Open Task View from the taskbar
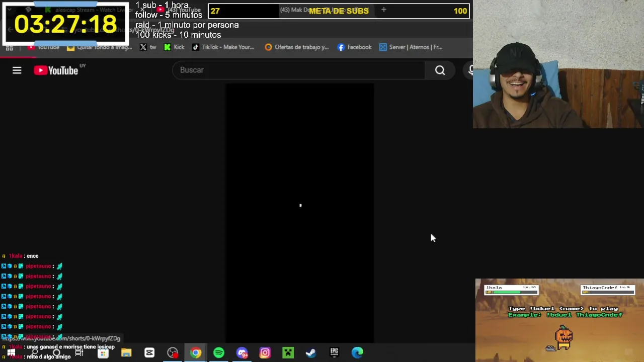This screenshot has height=362, width=644. [x=79, y=353]
